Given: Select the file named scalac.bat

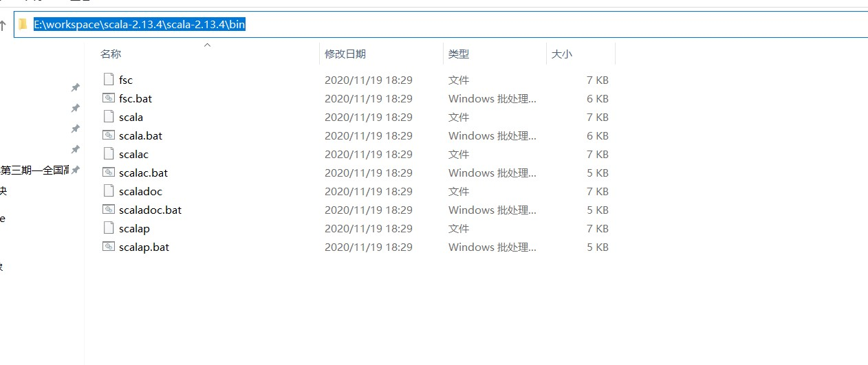Looking at the screenshot, I should (x=143, y=173).
